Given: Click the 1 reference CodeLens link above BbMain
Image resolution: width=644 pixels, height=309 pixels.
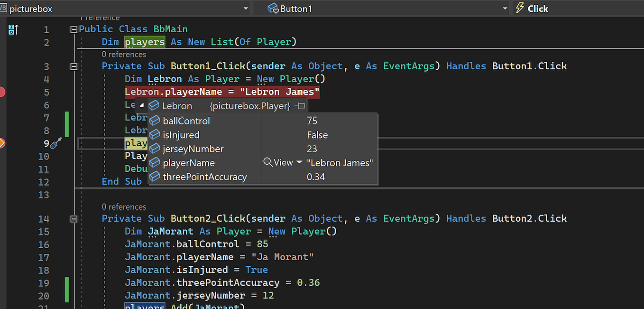Looking at the screenshot, I should tap(100, 17).
